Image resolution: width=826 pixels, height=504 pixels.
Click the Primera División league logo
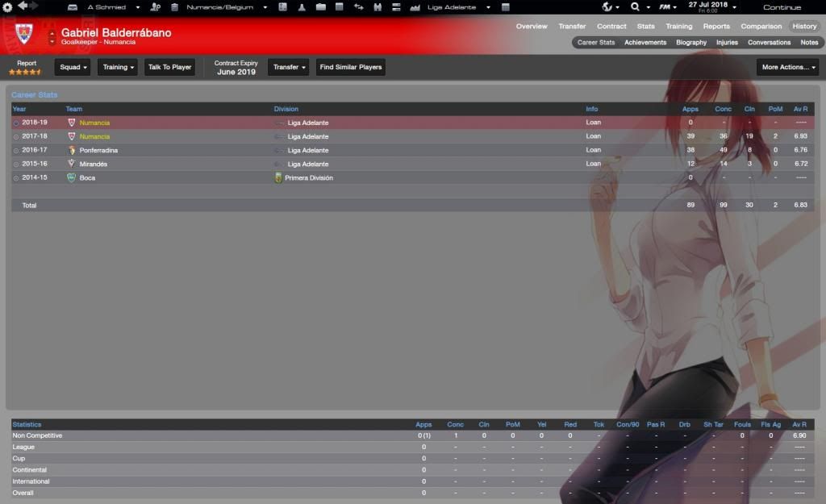[x=278, y=178]
